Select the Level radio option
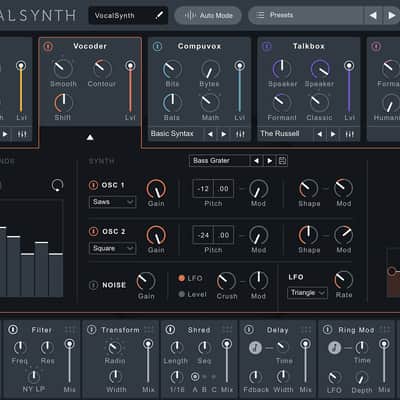 [182, 294]
